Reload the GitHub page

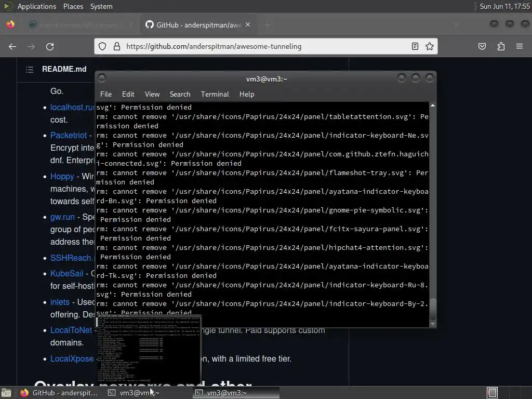coord(50,46)
